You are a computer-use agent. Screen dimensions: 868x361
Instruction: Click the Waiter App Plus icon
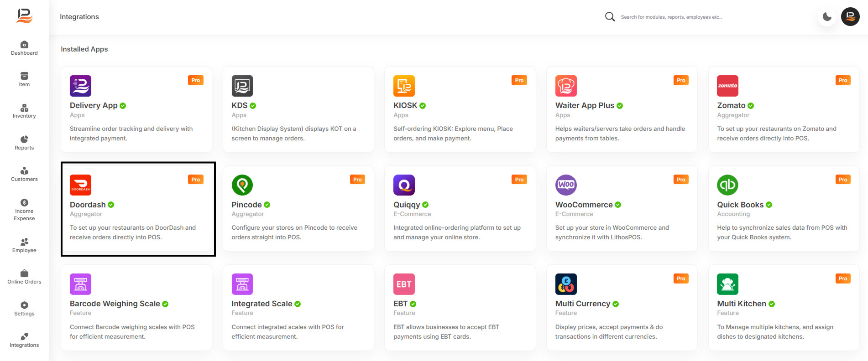click(566, 86)
